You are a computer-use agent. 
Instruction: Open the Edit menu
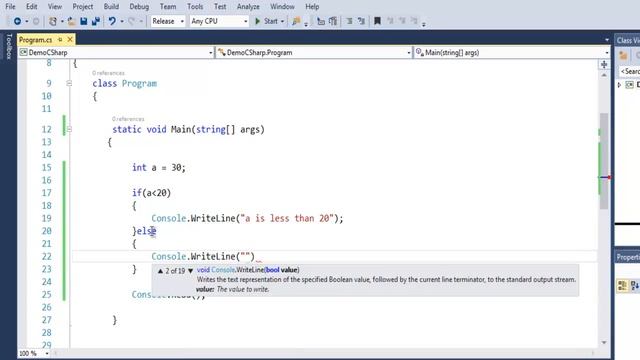tap(31, 7)
